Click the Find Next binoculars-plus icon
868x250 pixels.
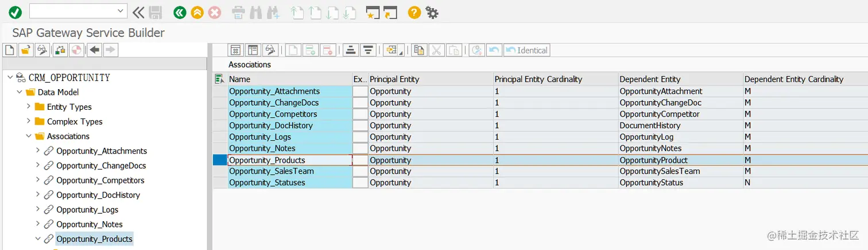(273, 13)
